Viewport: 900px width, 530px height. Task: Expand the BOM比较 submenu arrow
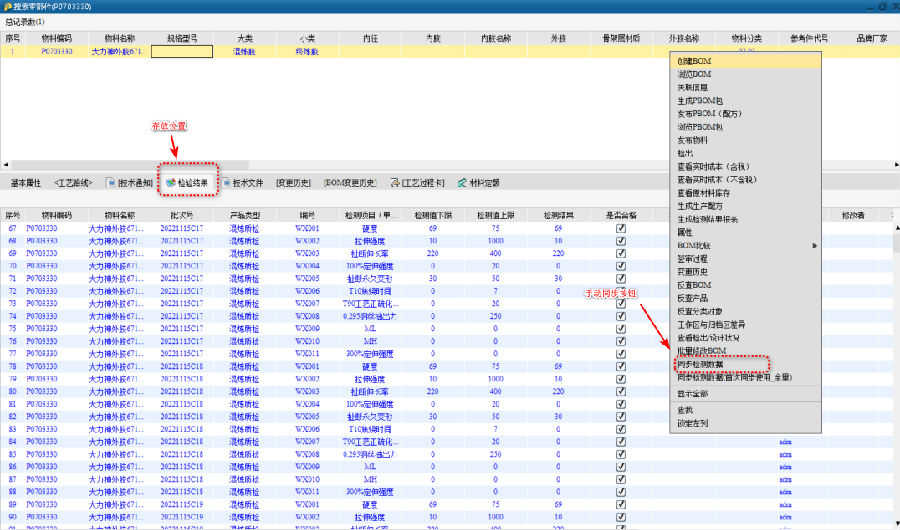(x=814, y=245)
